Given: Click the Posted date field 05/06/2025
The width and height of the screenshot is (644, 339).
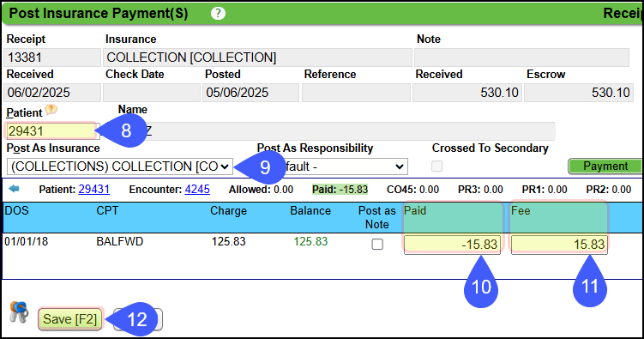Looking at the screenshot, I should coord(250,93).
